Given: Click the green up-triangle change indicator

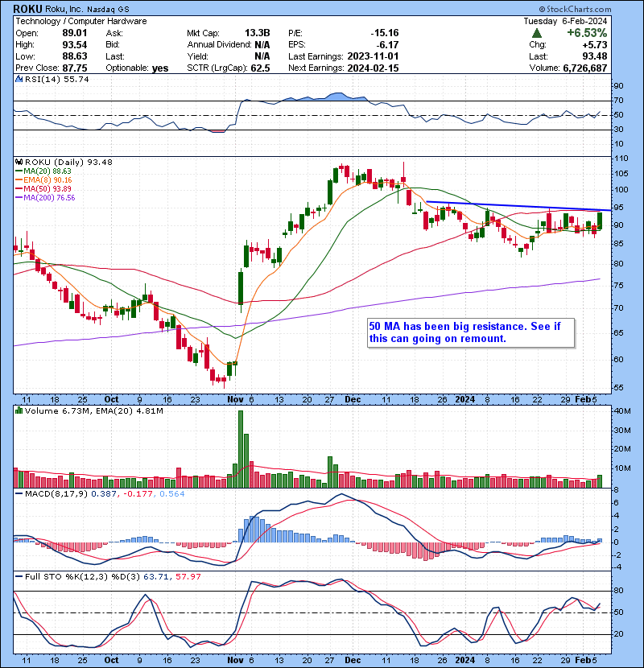Looking at the screenshot, I should (537, 33).
